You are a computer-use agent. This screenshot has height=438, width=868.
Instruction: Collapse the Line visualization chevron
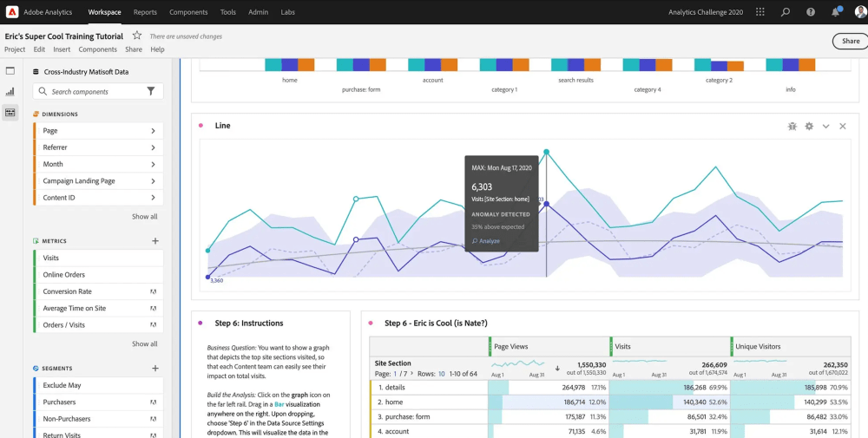tap(826, 126)
